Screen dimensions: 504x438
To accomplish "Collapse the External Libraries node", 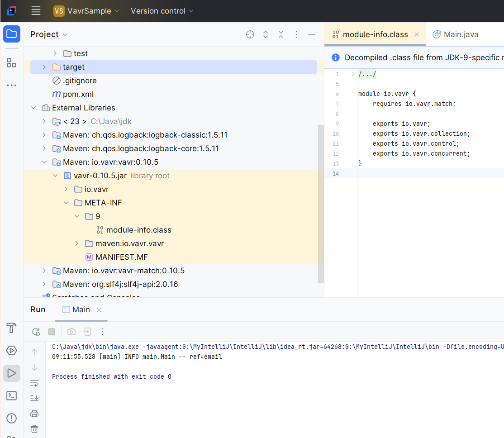I will 33,108.
